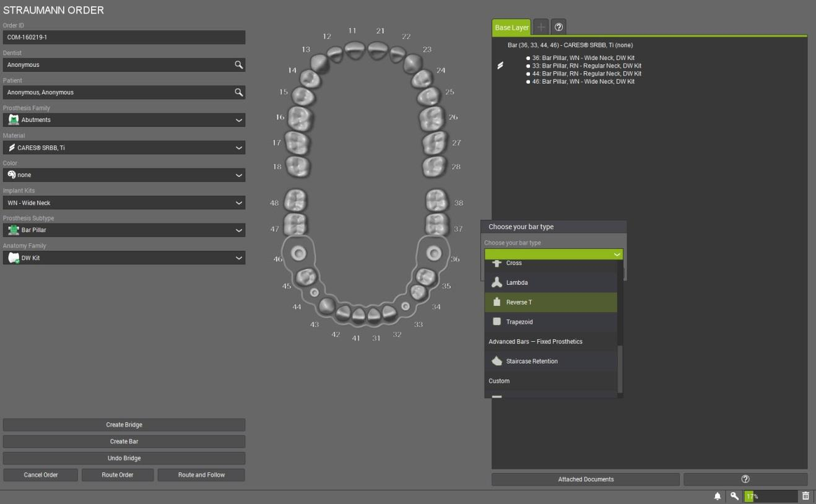Click the Cancel Order button
816x504 pixels.
tap(41, 475)
